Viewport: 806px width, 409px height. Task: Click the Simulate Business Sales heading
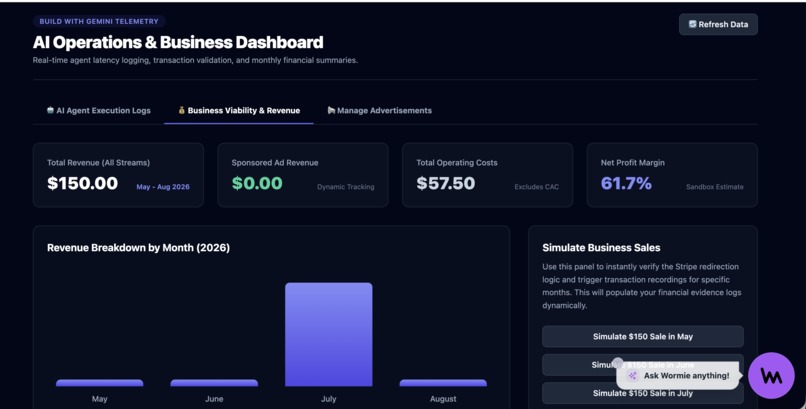(x=601, y=248)
